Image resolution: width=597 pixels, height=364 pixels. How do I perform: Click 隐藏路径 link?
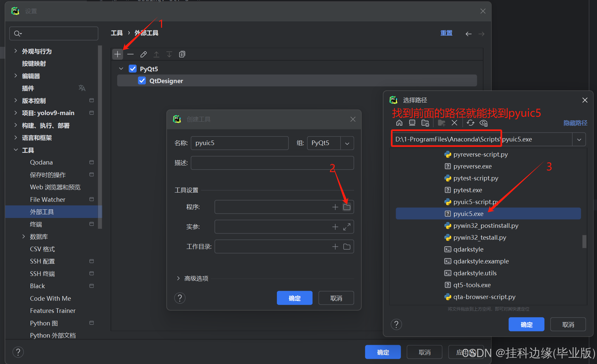[576, 123]
